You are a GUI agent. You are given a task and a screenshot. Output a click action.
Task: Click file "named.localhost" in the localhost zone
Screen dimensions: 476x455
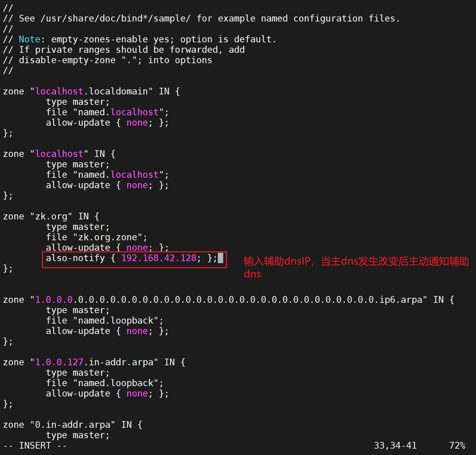107,175
